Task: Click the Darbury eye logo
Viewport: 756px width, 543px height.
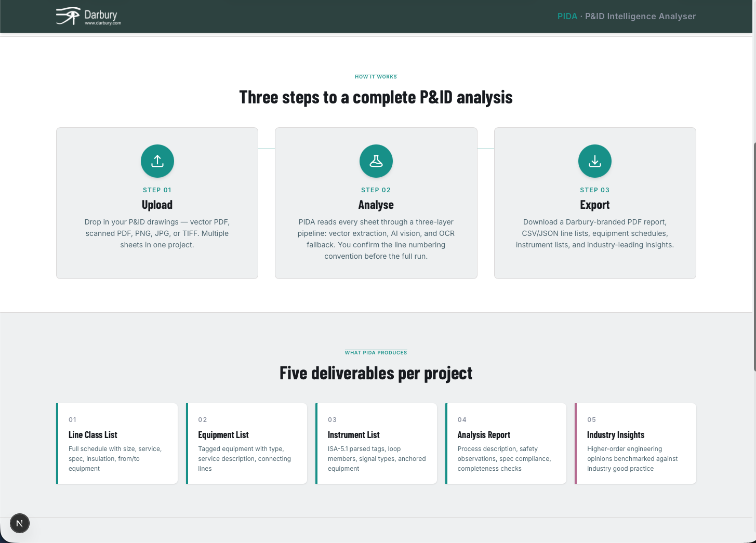Action: click(68, 16)
